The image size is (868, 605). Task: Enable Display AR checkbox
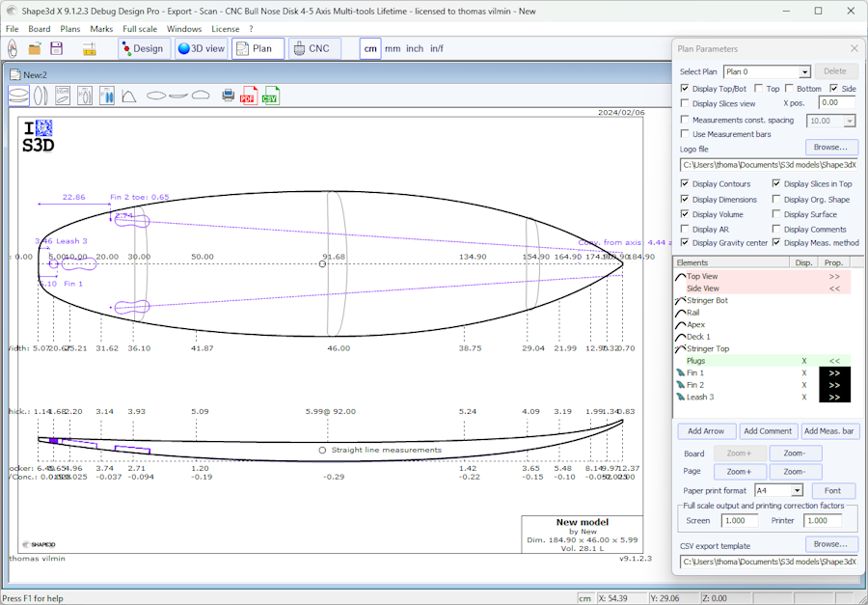point(685,230)
